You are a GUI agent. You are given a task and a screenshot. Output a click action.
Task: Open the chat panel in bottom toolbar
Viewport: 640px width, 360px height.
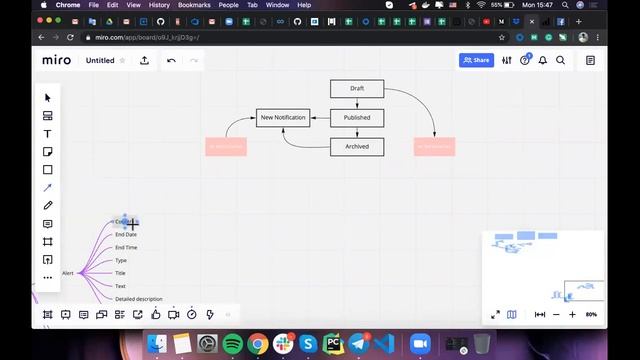pos(101,315)
